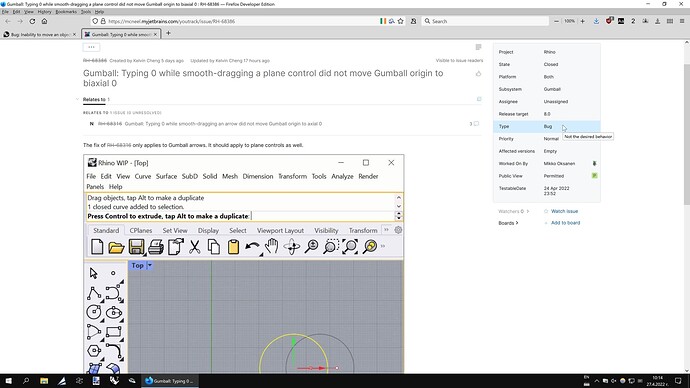Image resolution: width=690 pixels, height=388 pixels.
Task: Open the Type Bug field dropdown
Action: coord(547,126)
